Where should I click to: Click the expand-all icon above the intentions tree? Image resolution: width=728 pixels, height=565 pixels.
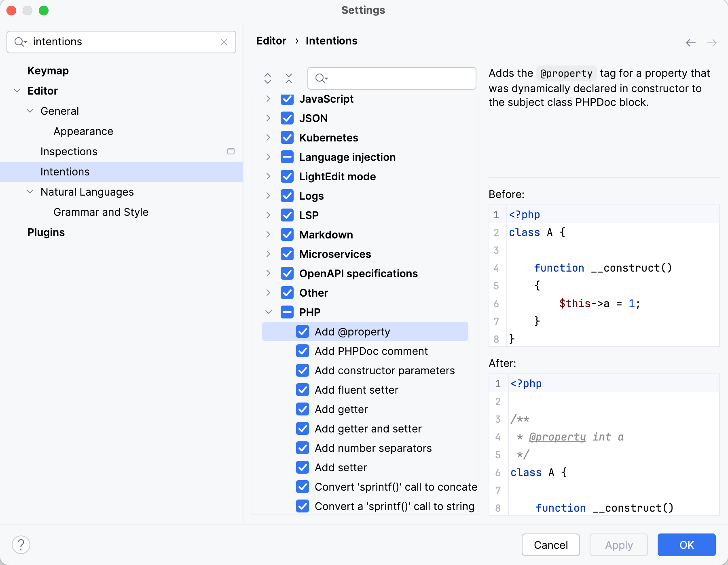[268, 78]
